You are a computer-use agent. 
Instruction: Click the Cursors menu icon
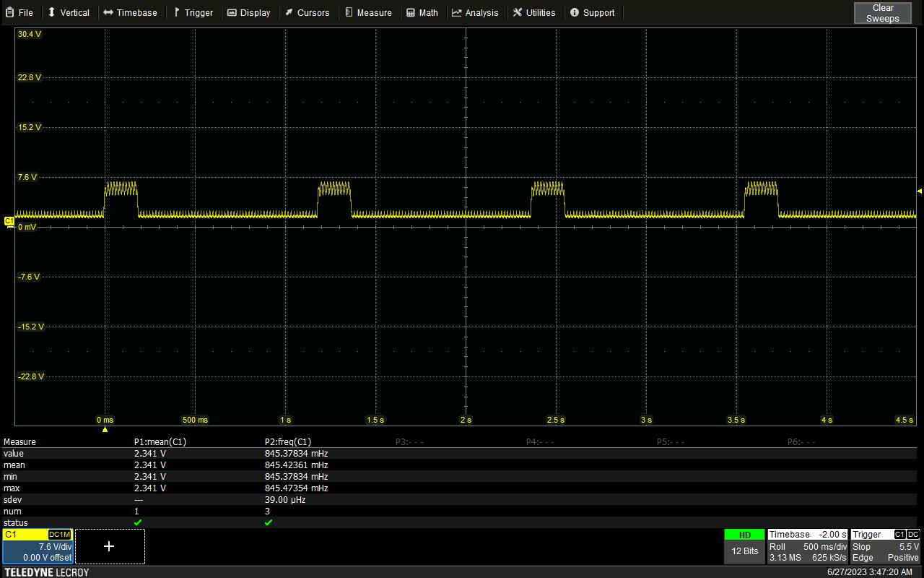(289, 12)
